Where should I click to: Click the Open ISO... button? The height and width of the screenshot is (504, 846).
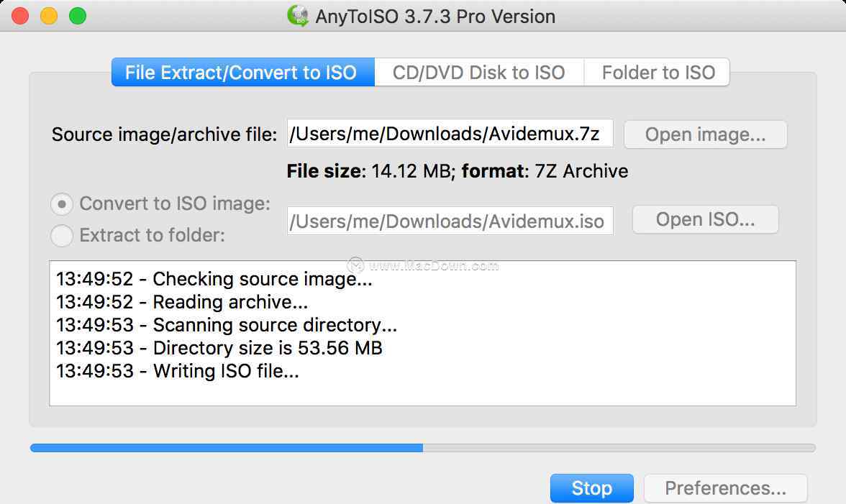[705, 219]
